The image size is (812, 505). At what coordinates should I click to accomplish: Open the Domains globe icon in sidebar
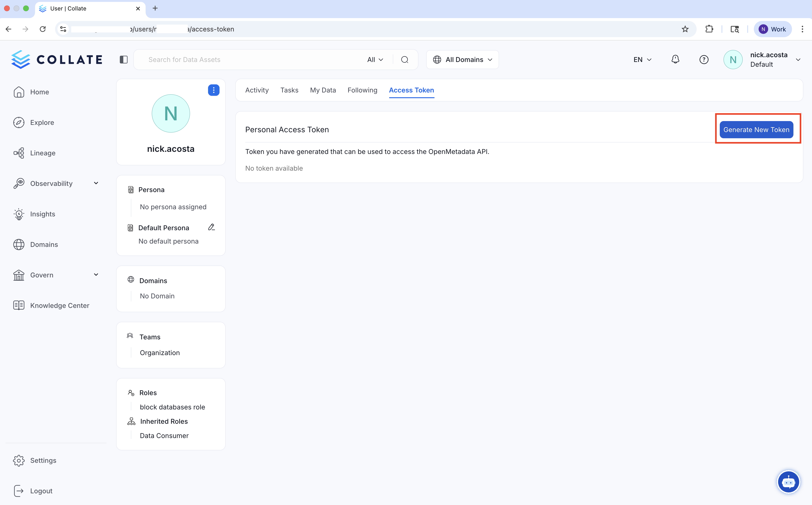click(19, 245)
